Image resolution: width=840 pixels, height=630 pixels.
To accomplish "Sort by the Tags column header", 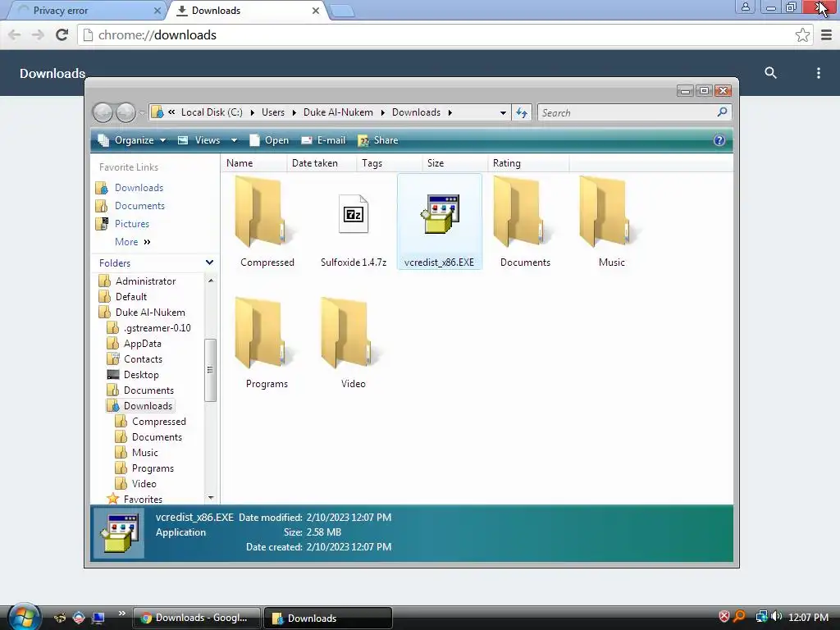I will 389,163.
